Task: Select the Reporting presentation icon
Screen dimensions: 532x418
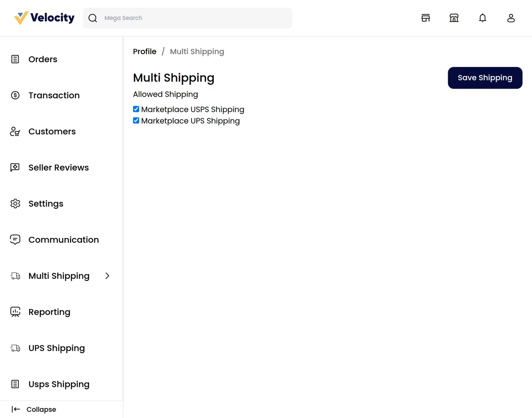Action: (x=15, y=312)
